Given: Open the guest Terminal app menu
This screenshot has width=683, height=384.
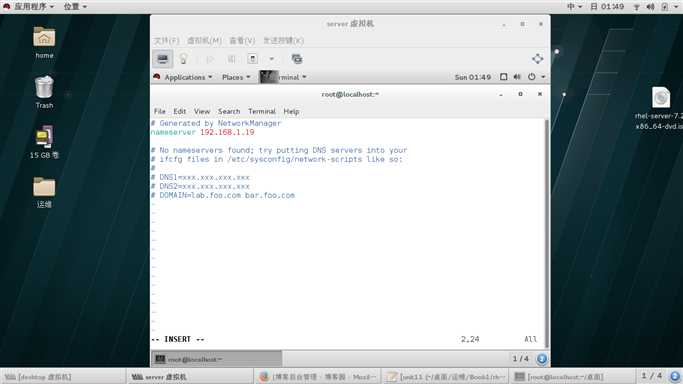Looking at the screenshot, I should coord(283,77).
